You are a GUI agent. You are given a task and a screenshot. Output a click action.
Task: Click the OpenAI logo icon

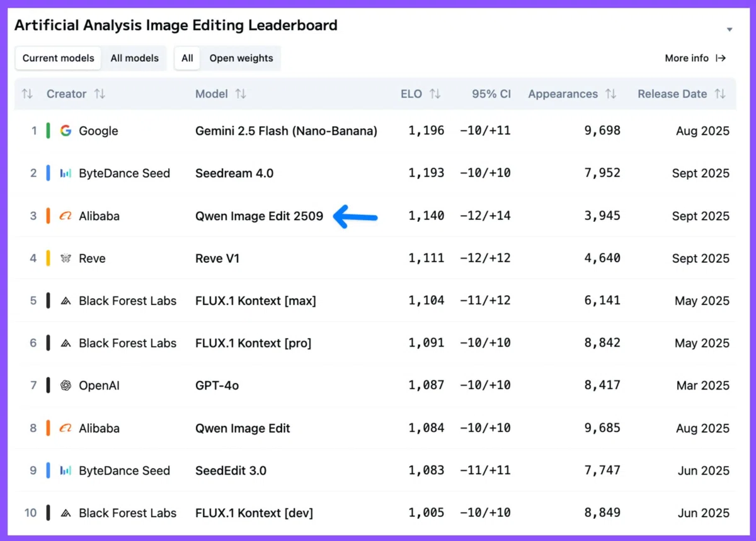point(66,386)
